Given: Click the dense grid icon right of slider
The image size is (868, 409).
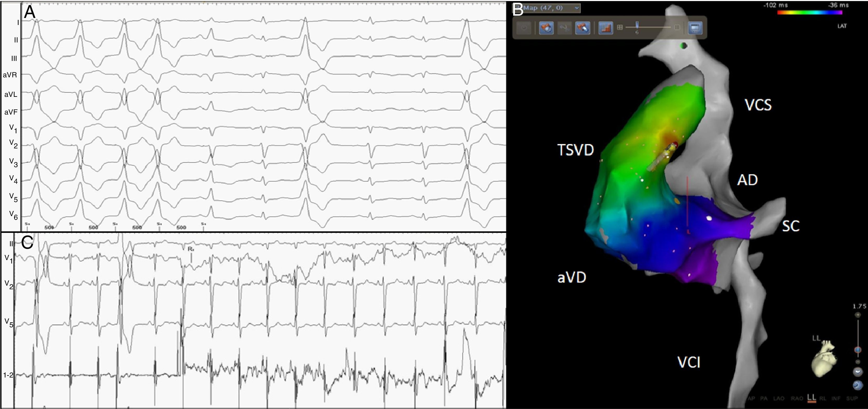Looking at the screenshot, I should click(677, 27).
